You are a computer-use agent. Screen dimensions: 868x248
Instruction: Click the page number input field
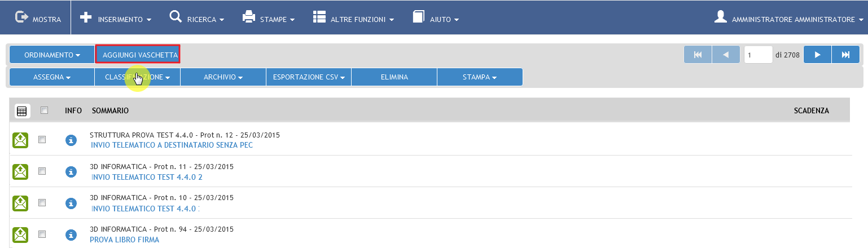click(x=759, y=55)
